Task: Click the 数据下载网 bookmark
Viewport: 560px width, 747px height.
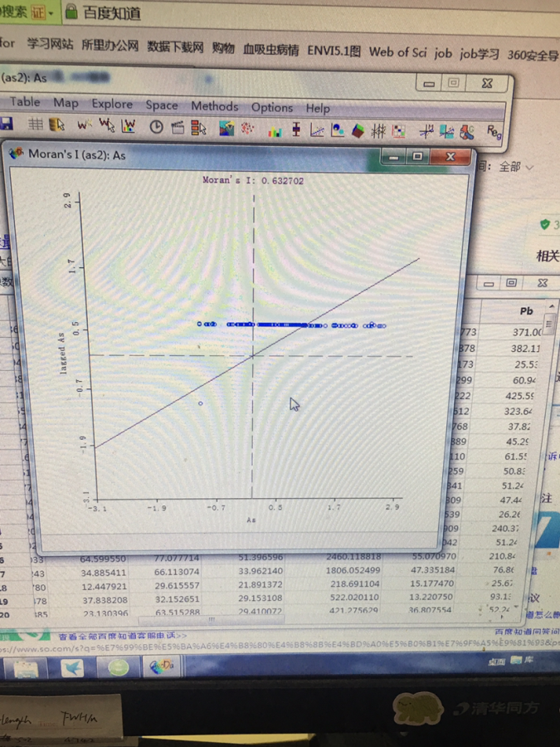Action: [175, 47]
